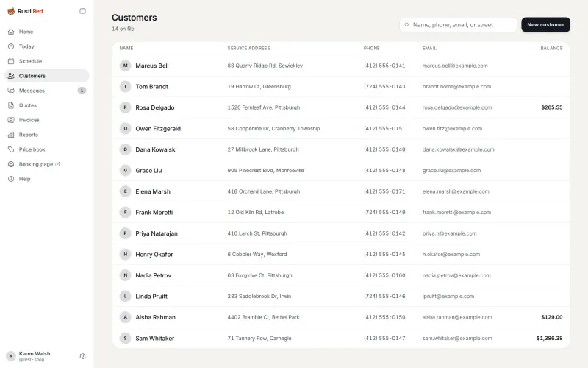Click Priya Natarajan's P avatar
The width and height of the screenshot is (588, 368).
pyautogui.click(x=125, y=233)
